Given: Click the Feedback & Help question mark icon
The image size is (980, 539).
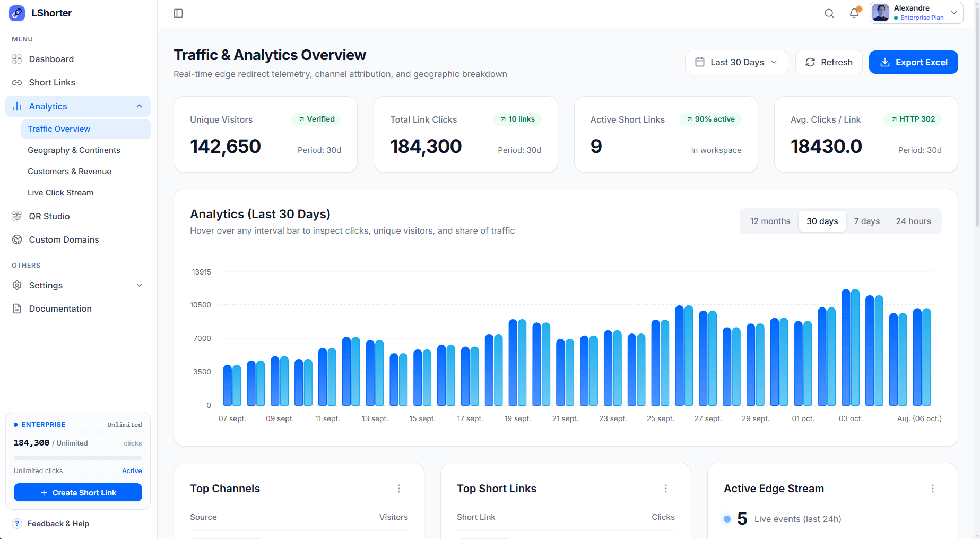Looking at the screenshot, I should [x=17, y=524].
